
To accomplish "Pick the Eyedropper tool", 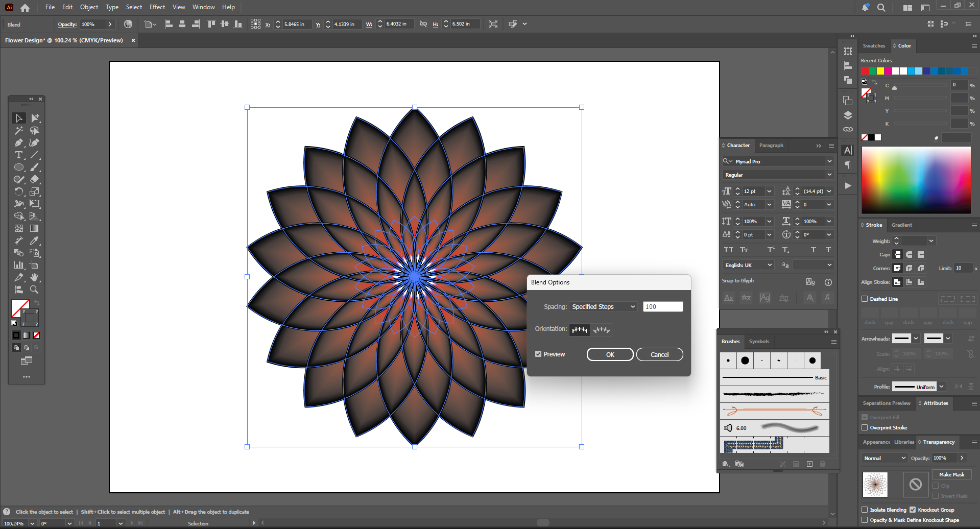I will tap(34, 241).
